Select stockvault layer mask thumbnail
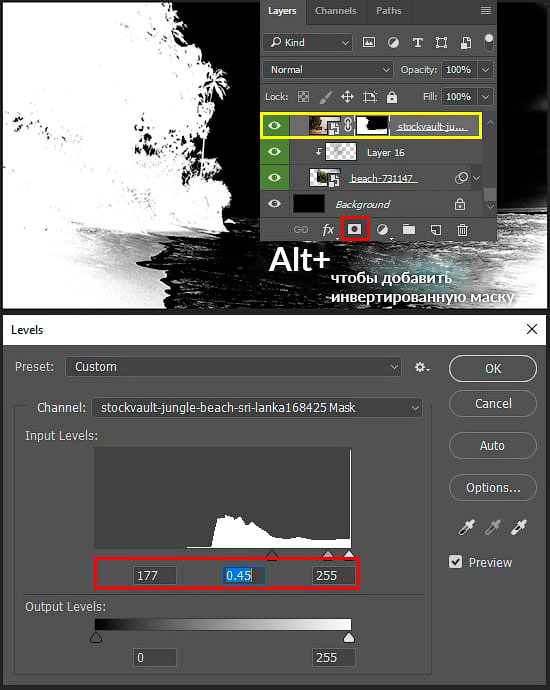The width and height of the screenshot is (550, 690). [x=372, y=125]
